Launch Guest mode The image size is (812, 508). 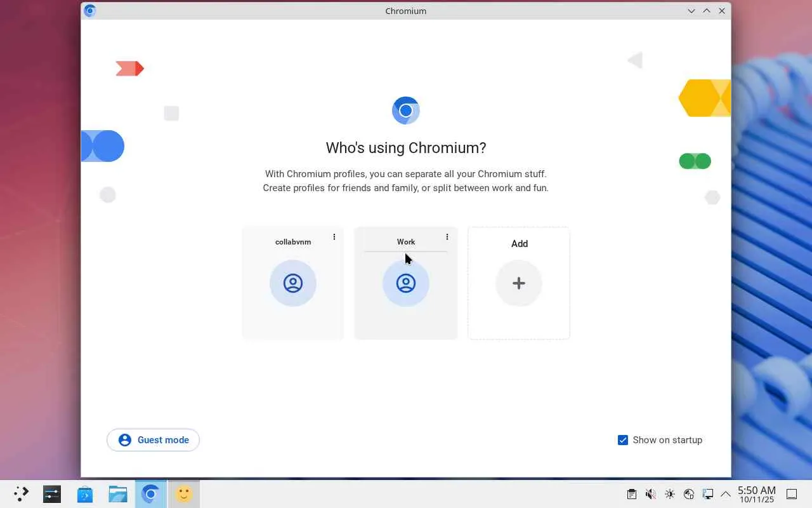tap(153, 440)
